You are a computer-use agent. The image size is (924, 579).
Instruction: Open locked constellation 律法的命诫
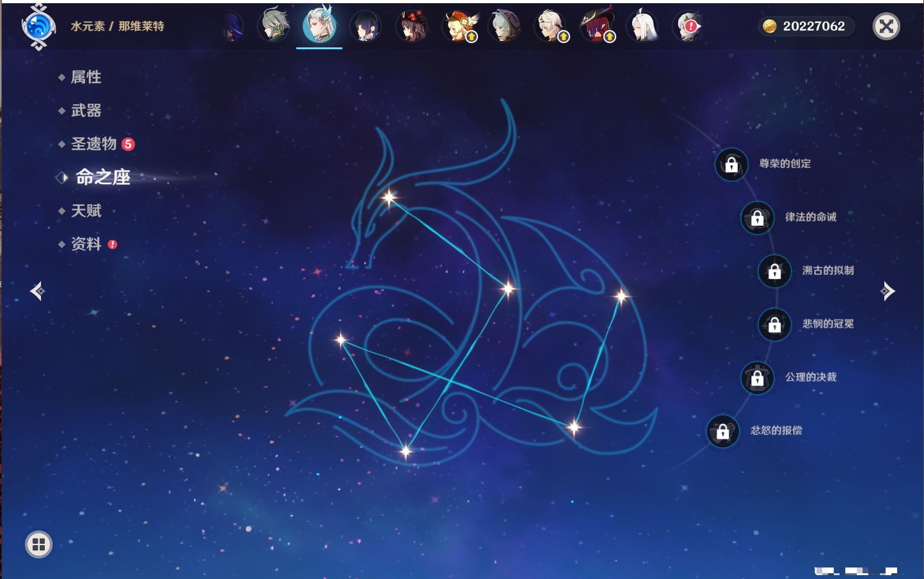757,218
